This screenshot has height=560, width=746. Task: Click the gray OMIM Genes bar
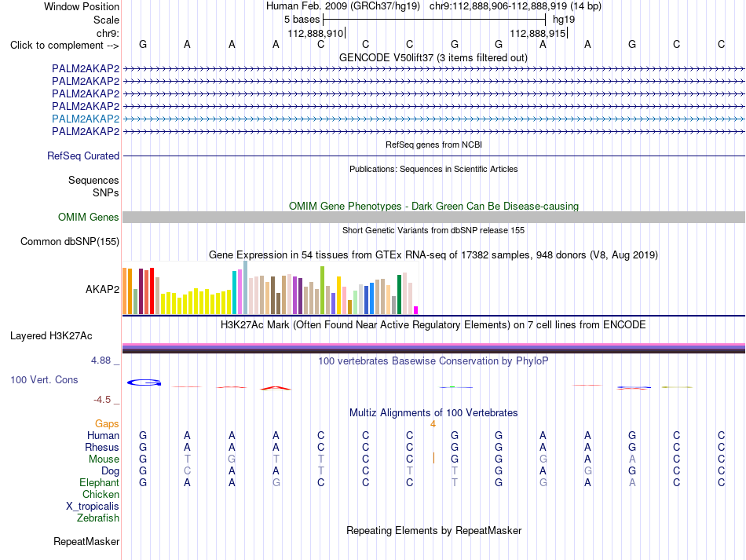point(433,217)
